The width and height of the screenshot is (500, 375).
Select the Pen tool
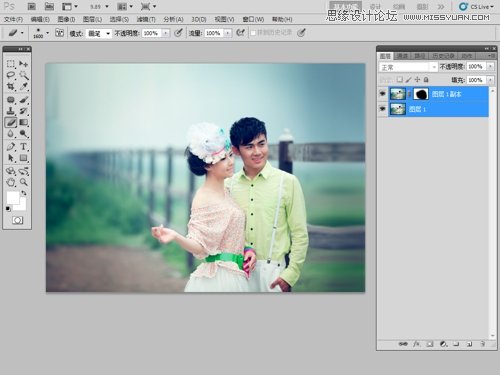pyautogui.click(x=11, y=147)
